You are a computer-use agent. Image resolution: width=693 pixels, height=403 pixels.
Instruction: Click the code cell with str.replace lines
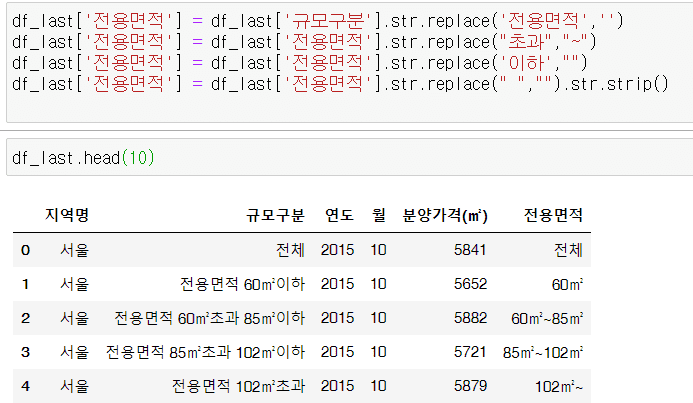coord(349,62)
